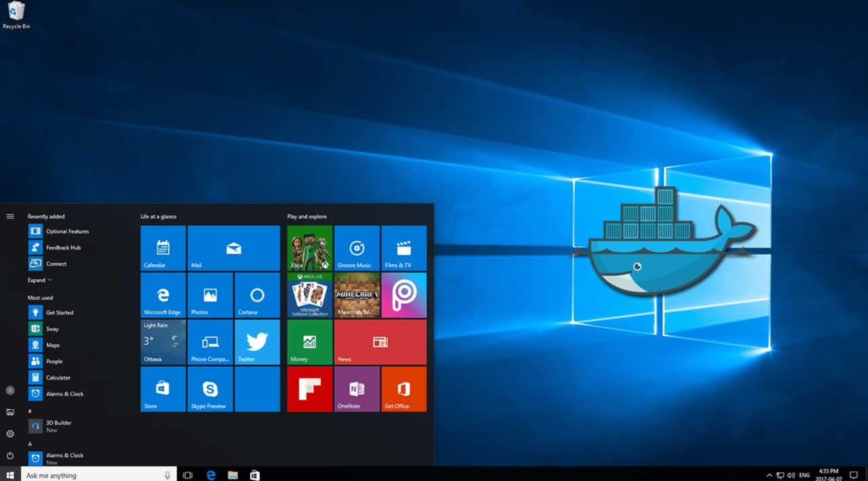Screen dimensions: 868x481
Task: Expand the Recently added list
Action: click(39, 280)
